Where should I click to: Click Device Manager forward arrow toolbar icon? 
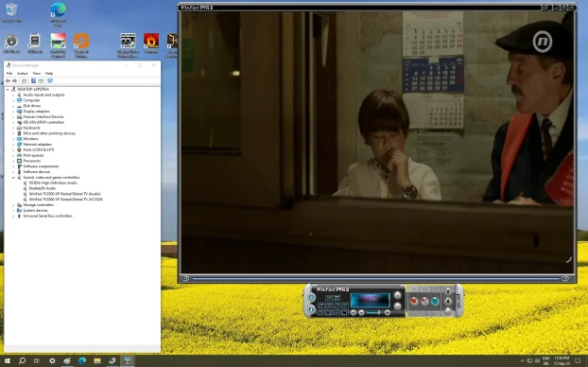(14, 81)
